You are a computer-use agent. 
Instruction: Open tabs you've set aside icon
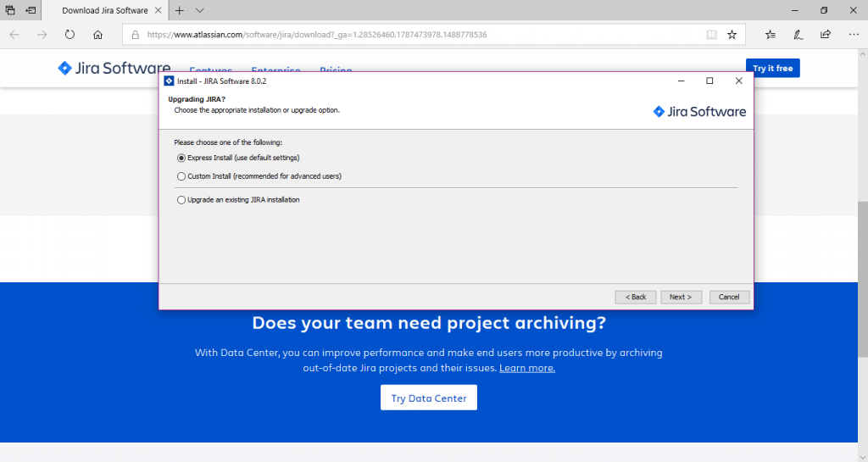pos(10,10)
